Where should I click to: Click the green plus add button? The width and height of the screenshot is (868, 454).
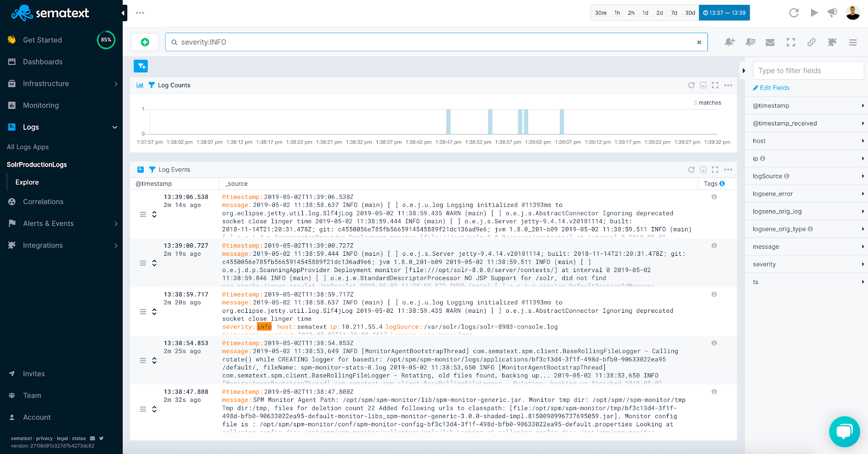(x=145, y=42)
